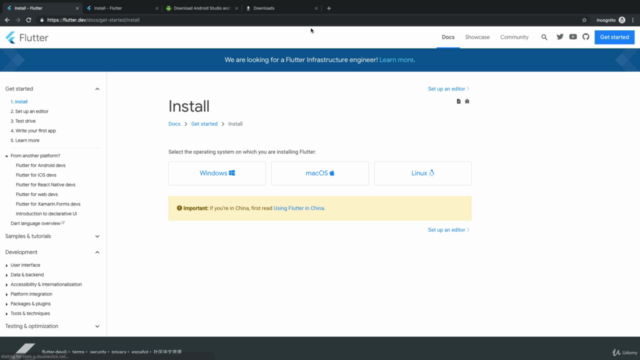The height and width of the screenshot is (360, 640).
Task: Choose the Windows install option
Action: tap(217, 173)
